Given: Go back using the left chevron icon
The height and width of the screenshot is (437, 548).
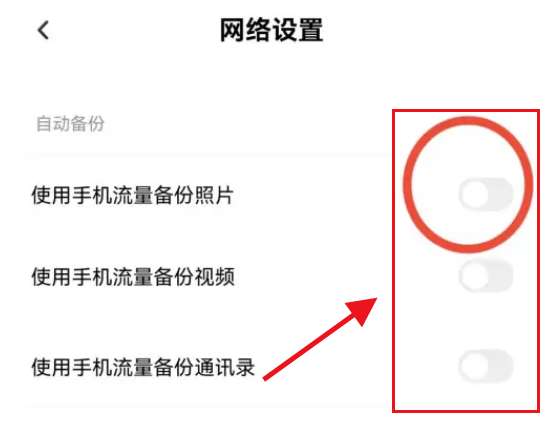Looking at the screenshot, I should click(x=43, y=30).
